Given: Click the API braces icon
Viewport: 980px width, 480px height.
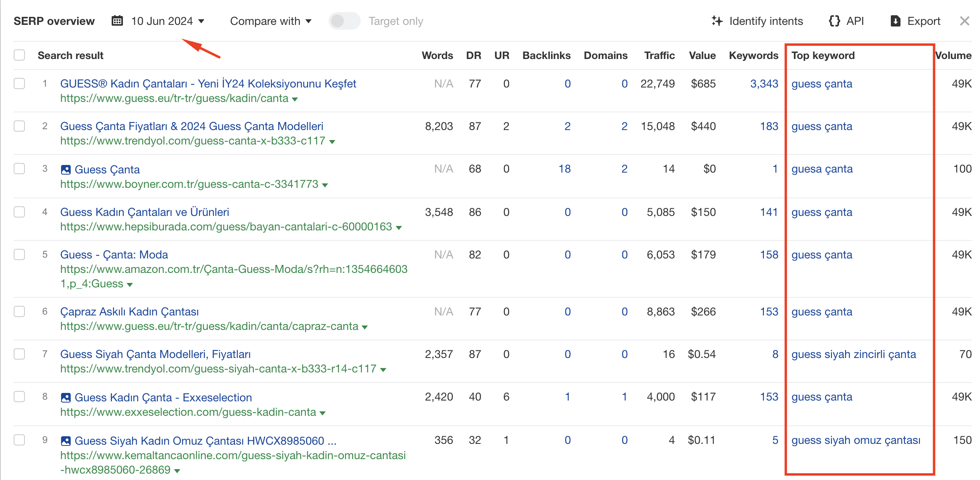Looking at the screenshot, I should 834,21.
